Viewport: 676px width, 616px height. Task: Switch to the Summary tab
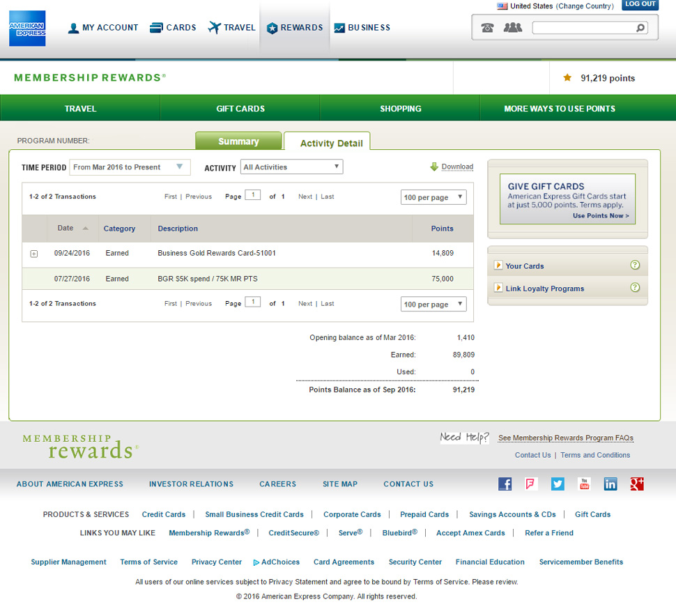238,141
